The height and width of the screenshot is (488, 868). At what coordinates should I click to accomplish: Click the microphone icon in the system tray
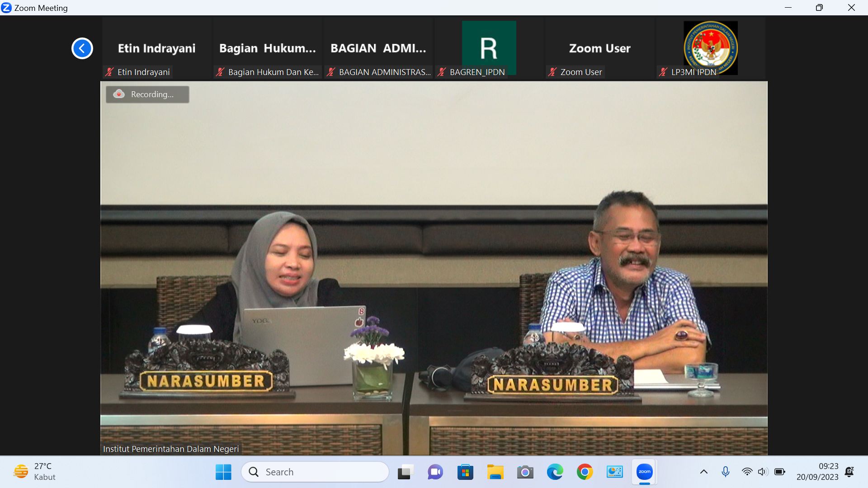click(x=726, y=472)
